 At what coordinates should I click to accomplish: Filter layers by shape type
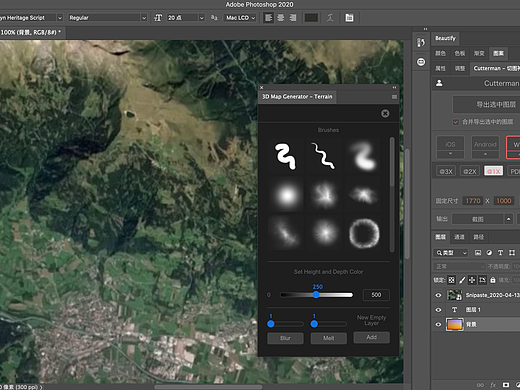(x=512, y=253)
